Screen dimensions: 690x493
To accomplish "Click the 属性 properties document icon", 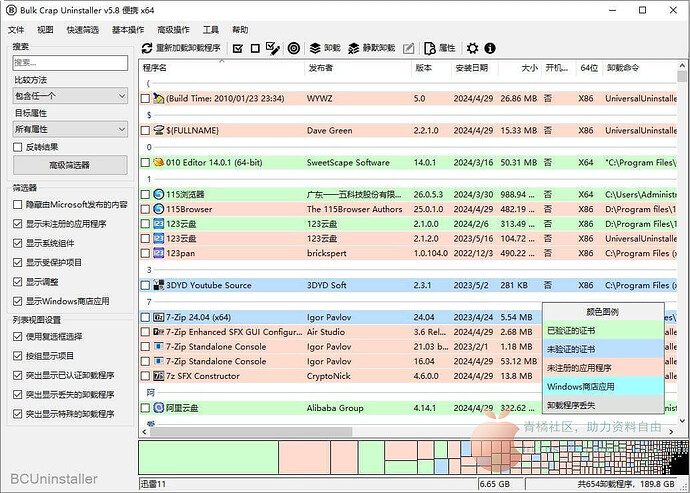I will [429, 48].
